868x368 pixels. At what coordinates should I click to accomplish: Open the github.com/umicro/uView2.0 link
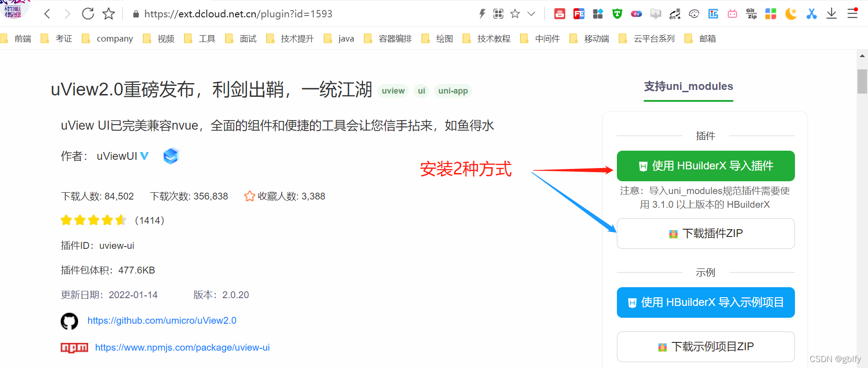tap(162, 321)
